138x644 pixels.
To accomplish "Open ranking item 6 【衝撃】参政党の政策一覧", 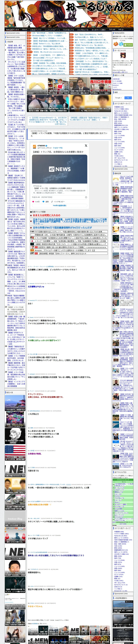I will point(16,96).
